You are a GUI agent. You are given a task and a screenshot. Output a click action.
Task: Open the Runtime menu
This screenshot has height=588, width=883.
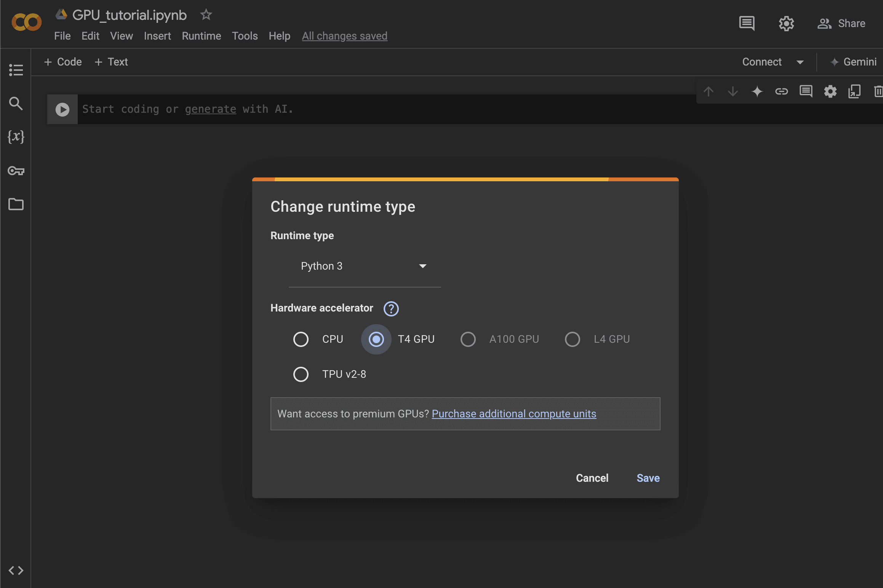click(x=202, y=36)
